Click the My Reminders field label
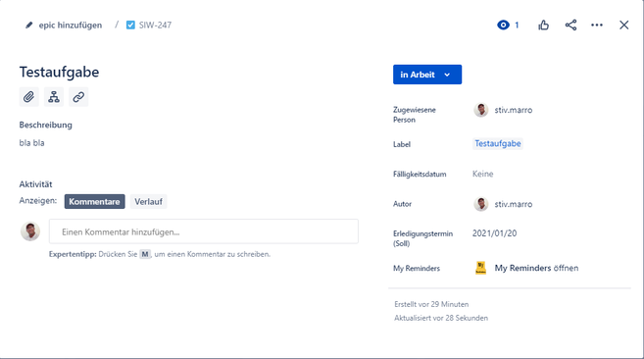The image size is (644, 359). point(417,269)
